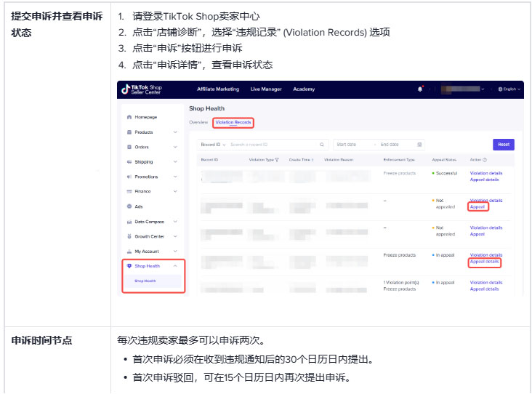The image size is (532, 394).
Task: Click the My Account person icon
Action: point(129,252)
